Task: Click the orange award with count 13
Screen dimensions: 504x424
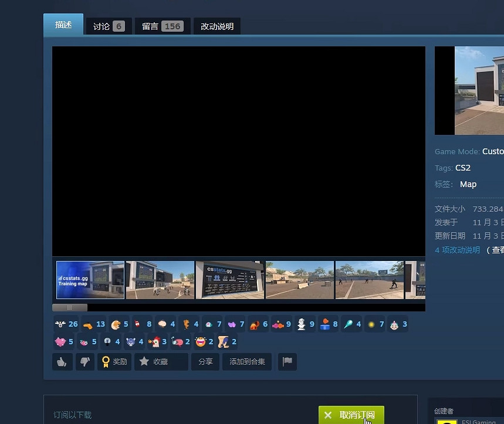Action: pyautogui.click(x=94, y=324)
